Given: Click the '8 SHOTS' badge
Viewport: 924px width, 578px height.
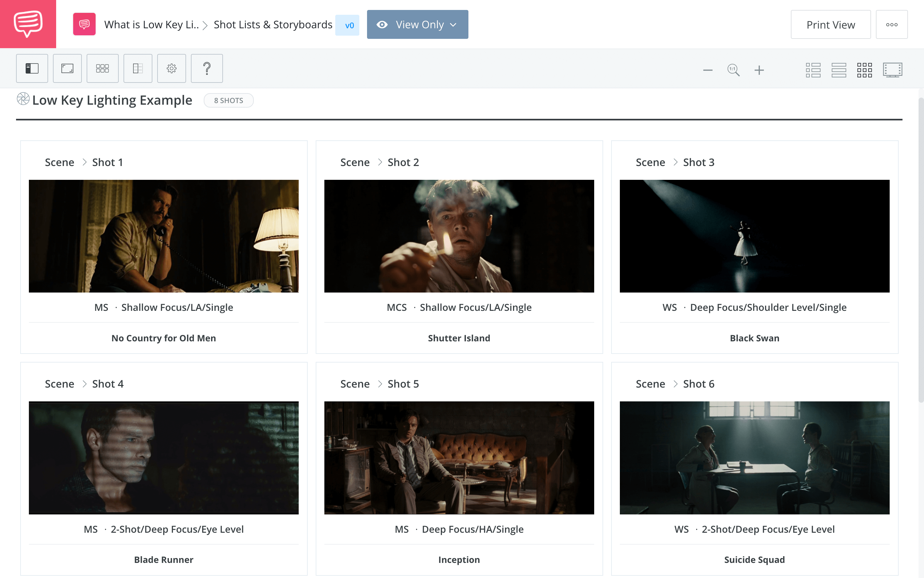Looking at the screenshot, I should click(x=228, y=100).
